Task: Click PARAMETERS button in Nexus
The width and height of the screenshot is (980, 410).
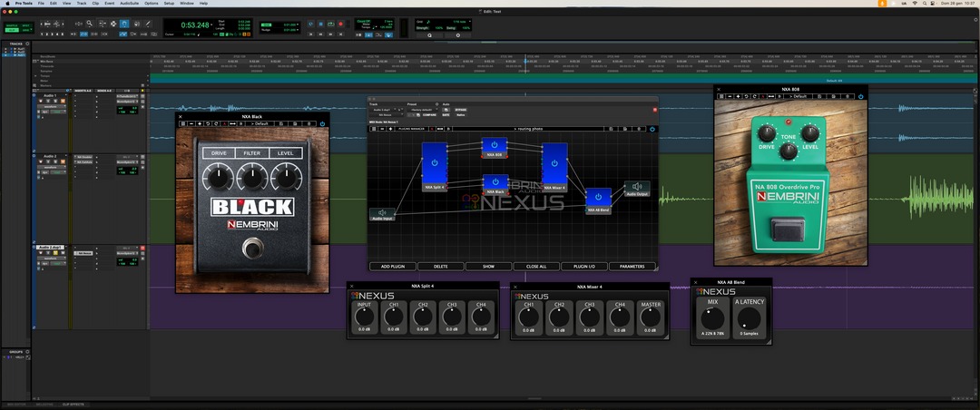Action: (632, 267)
